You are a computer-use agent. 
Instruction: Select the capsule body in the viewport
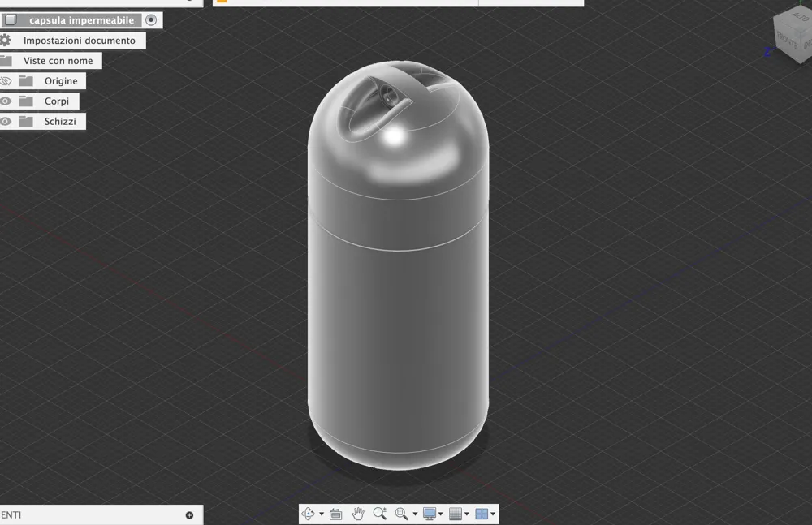(398, 311)
